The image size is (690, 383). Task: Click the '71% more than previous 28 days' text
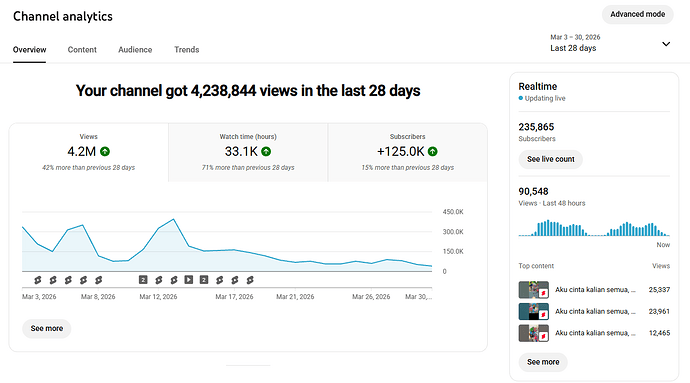point(248,168)
